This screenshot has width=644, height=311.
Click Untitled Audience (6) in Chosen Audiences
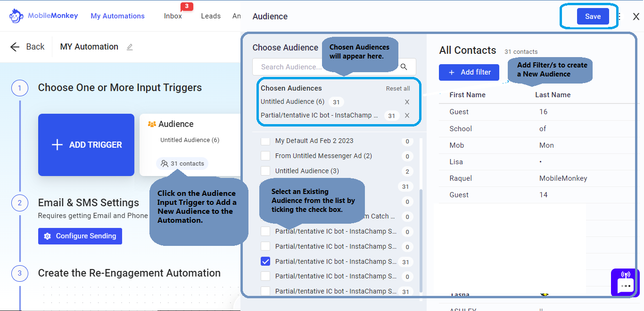pos(292,101)
